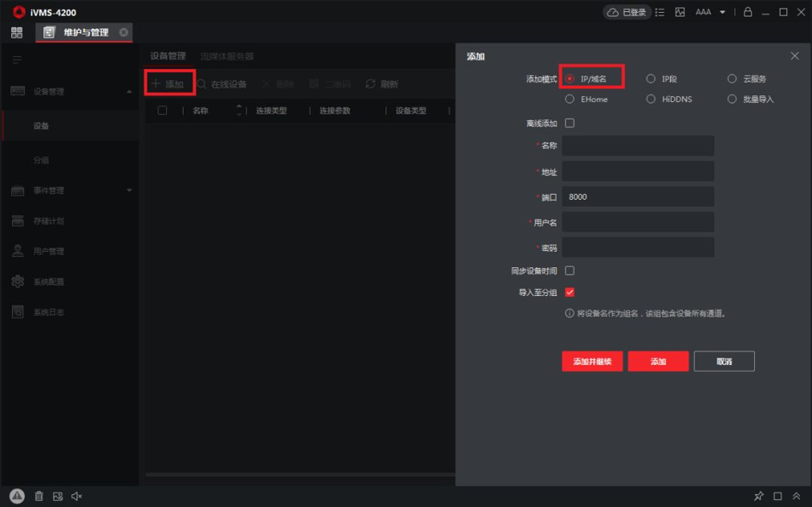Switch to the 流媒体服务器 tab
Image resolution: width=812 pixels, height=507 pixels.
(226, 56)
